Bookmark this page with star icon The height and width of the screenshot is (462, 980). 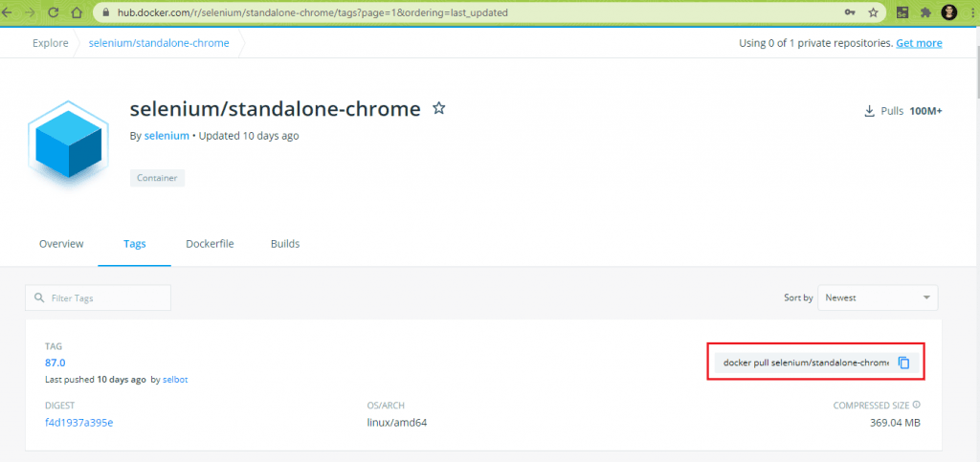pos(873,13)
